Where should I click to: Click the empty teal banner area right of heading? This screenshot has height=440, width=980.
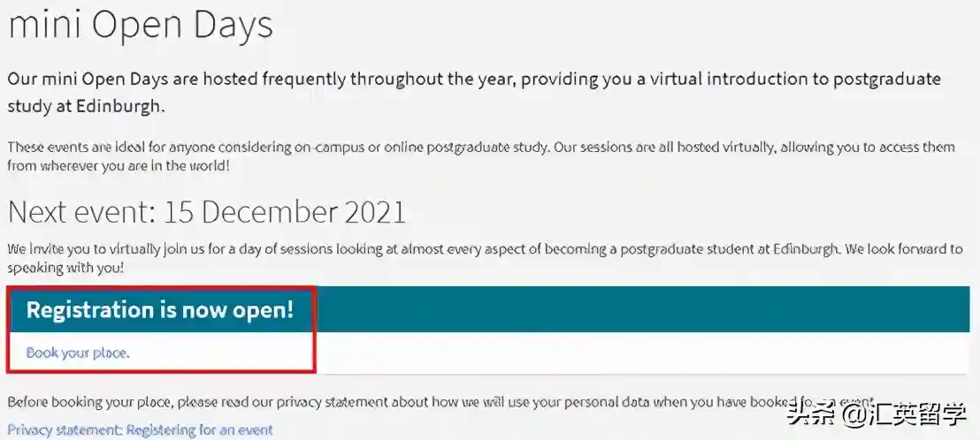point(646,310)
